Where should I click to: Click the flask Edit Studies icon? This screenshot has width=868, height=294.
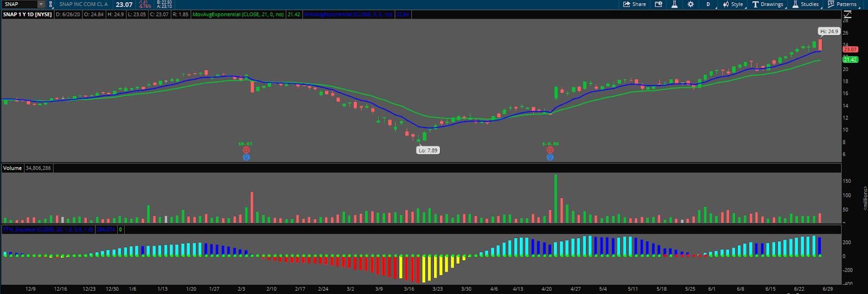tap(674, 4)
